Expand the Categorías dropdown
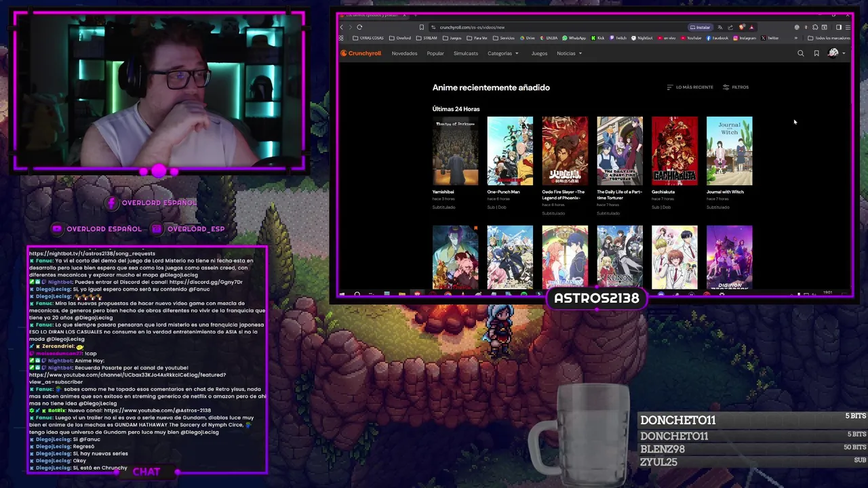 tap(502, 54)
